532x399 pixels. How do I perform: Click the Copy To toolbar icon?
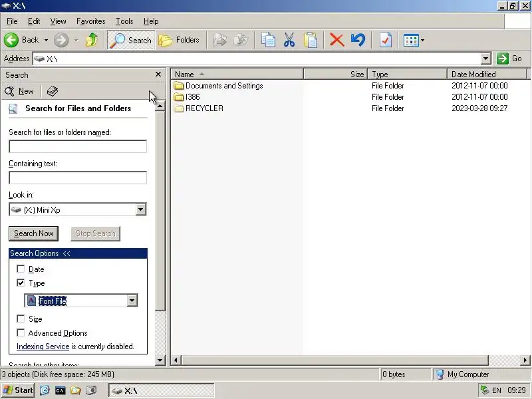point(241,40)
